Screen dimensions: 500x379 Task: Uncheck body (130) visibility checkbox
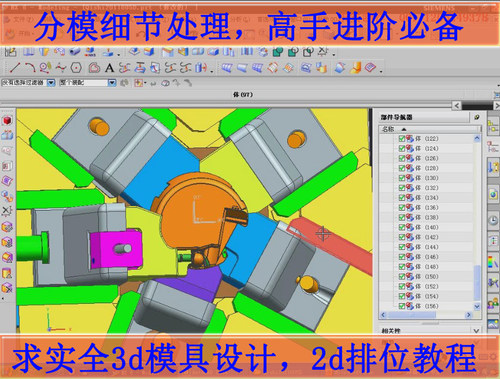coord(402,178)
